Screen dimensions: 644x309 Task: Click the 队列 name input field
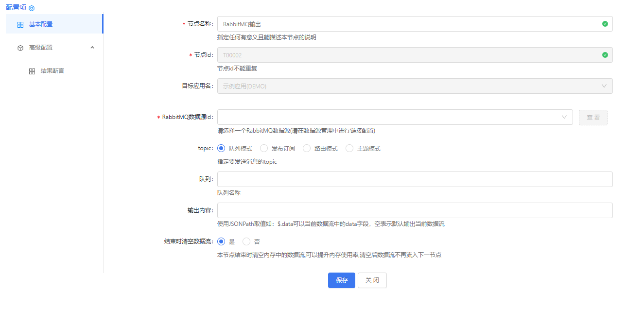(x=414, y=179)
